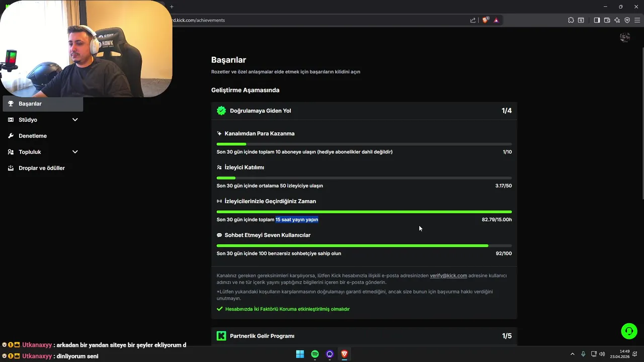Click the viewers icon beside İzleyici Katılımı
The height and width of the screenshot is (362, 644).
219,167
